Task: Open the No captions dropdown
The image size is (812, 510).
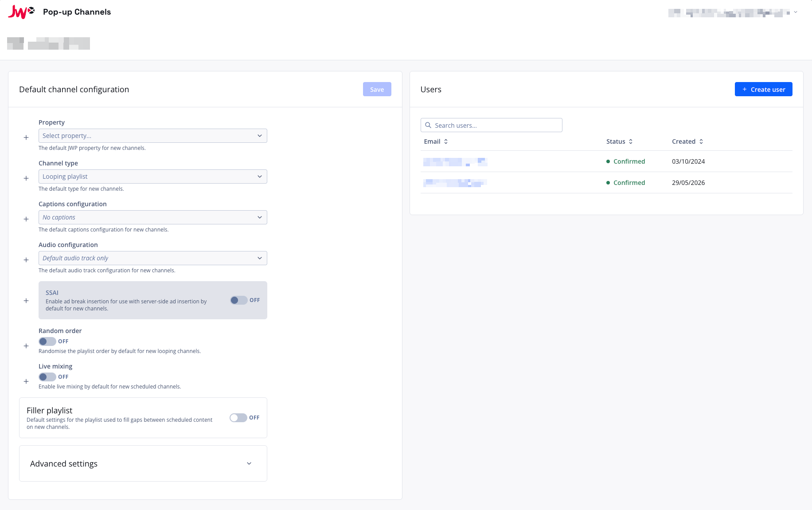Action: [153, 217]
